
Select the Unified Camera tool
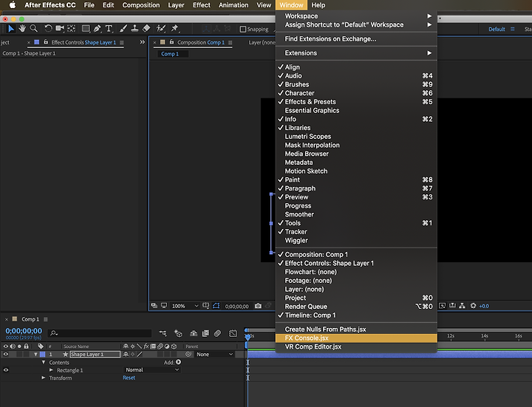click(x=60, y=29)
